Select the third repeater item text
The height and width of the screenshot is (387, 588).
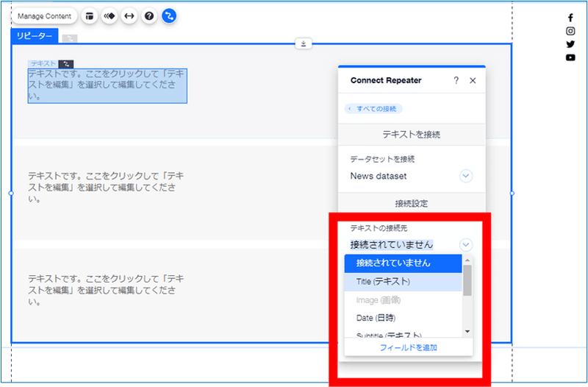[106, 290]
